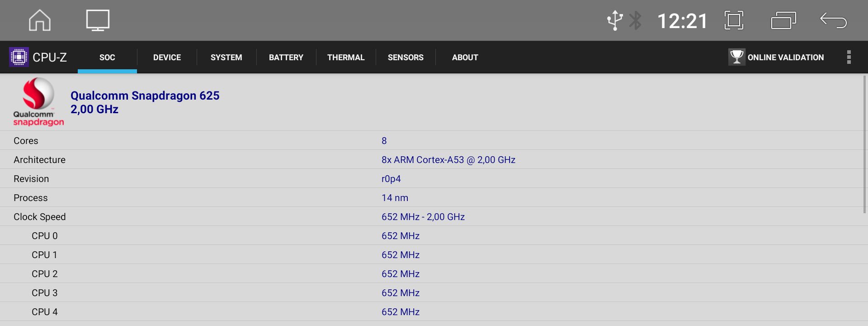Tap the 12:21 clock

pyautogui.click(x=682, y=21)
